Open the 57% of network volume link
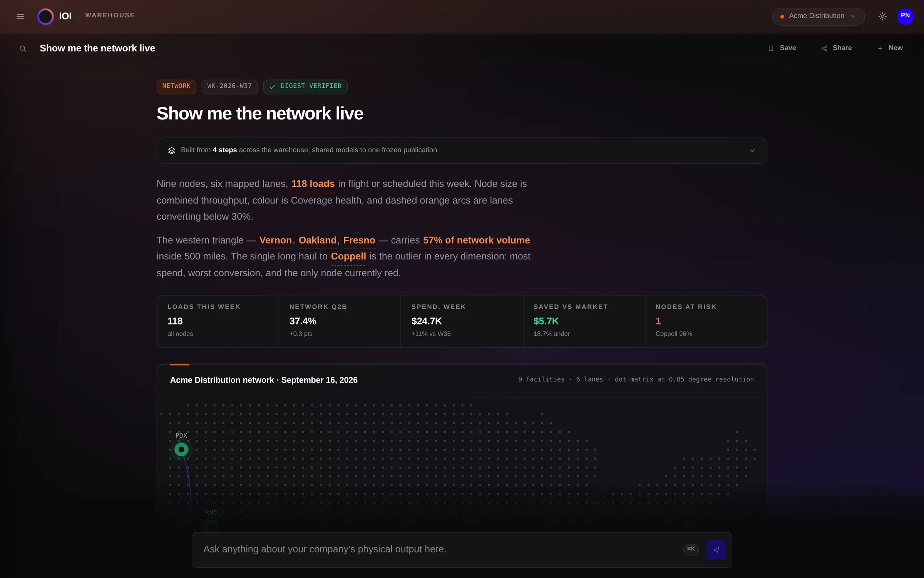 pos(477,240)
